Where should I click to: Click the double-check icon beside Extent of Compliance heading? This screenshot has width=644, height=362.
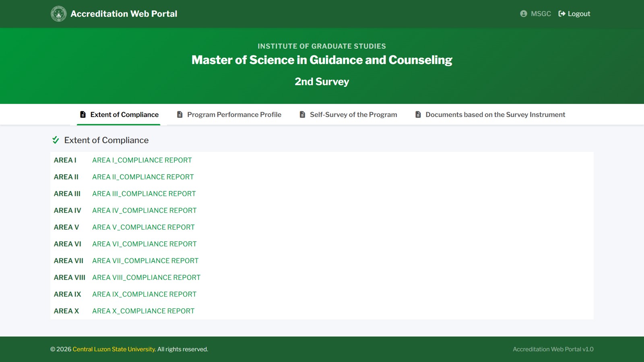[x=56, y=140]
